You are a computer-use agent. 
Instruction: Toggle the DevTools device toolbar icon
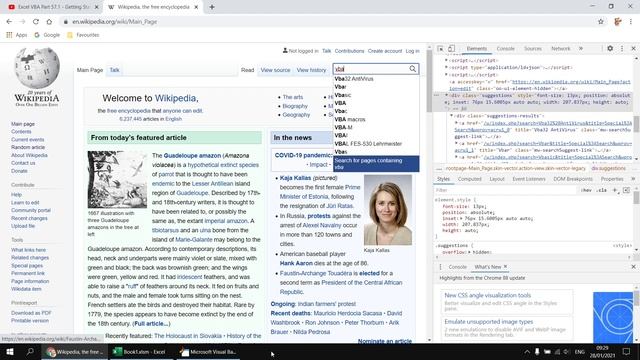[x=451, y=49]
